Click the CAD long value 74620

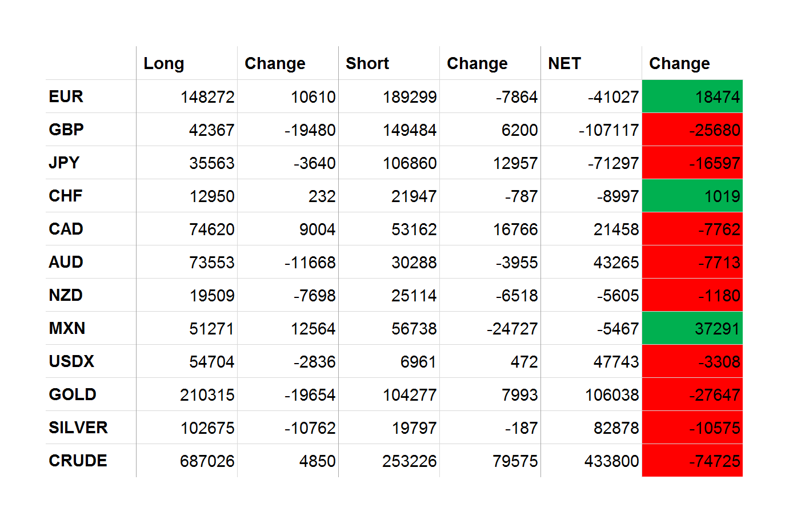[x=211, y=229]
